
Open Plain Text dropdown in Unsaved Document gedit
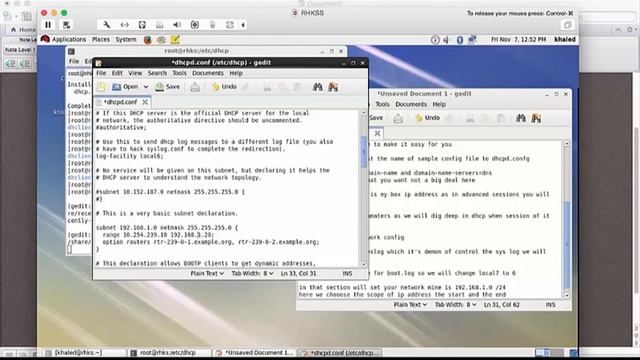point(410,305)
